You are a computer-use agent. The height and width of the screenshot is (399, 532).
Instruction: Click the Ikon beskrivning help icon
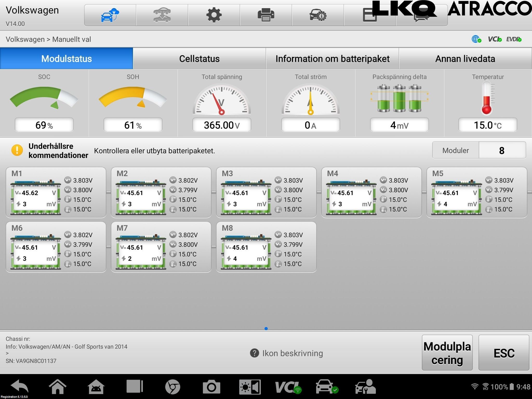pyautogui.click(x=254, y=353)
